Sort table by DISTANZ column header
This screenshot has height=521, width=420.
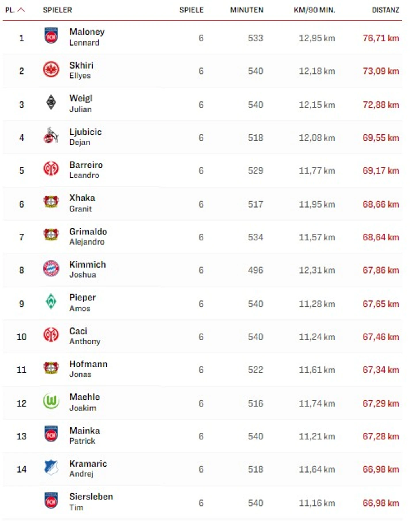(x=385, y=10)
